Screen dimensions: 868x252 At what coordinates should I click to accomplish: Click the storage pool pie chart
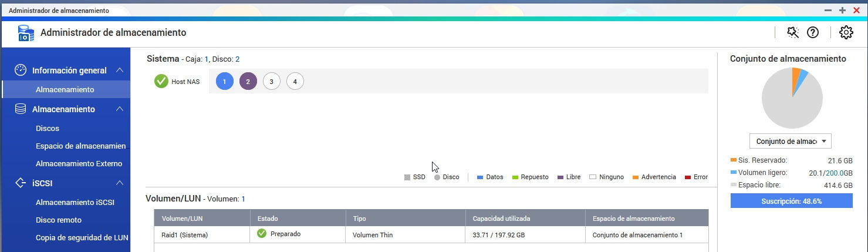(x=791, y=98)
